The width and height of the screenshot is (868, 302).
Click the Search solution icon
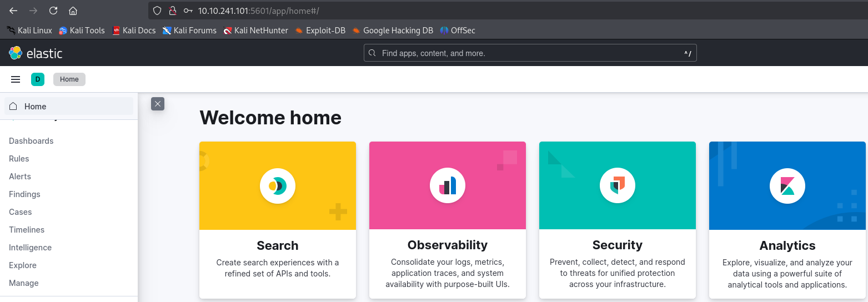click(278, 185)
